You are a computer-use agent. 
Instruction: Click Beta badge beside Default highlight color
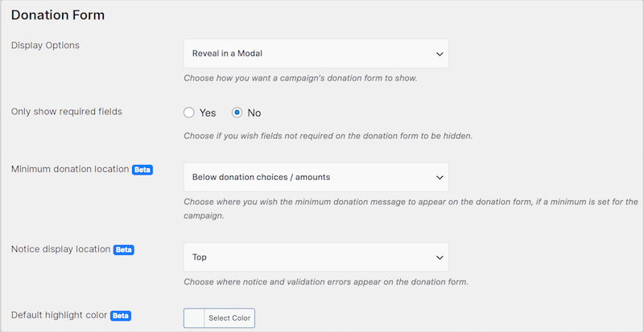[x=121, y=316]
